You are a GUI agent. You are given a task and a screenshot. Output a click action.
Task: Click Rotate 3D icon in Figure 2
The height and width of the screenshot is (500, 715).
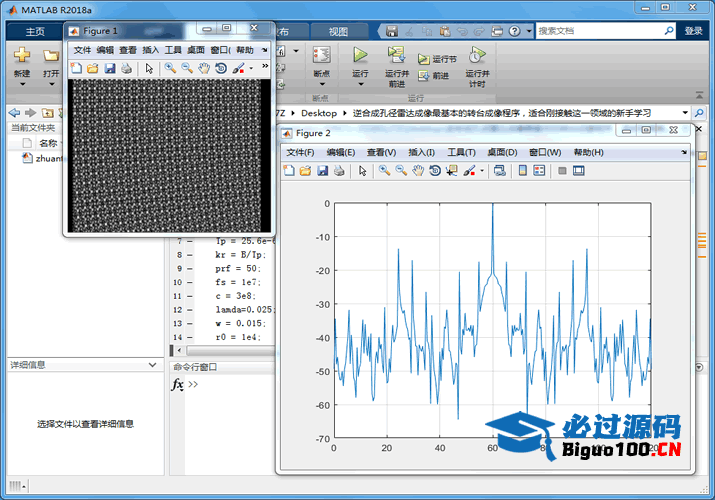pyautogui.click(x=435, y=171)
